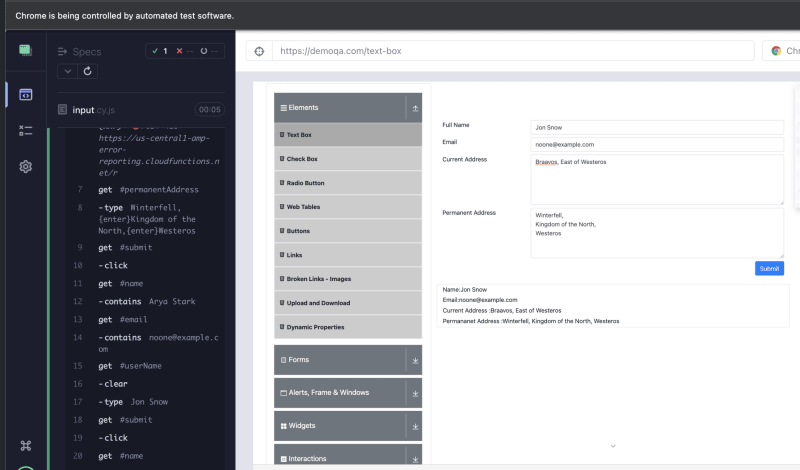Click the Permanent Address textarea
This screenshot has width=800, height=470.
point(657,233)
